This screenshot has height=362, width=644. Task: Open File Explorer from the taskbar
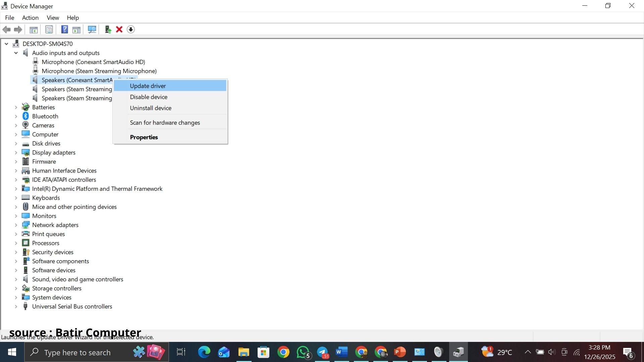[244, 352]
